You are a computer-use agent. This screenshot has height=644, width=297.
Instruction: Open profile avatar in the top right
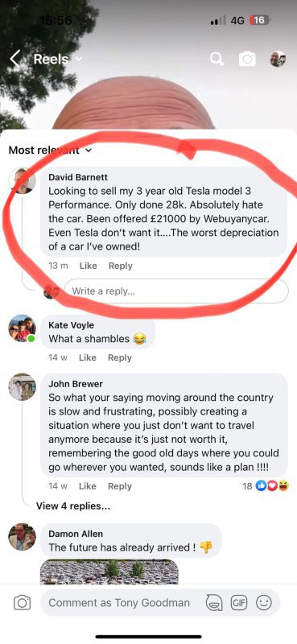coord(278,60)
